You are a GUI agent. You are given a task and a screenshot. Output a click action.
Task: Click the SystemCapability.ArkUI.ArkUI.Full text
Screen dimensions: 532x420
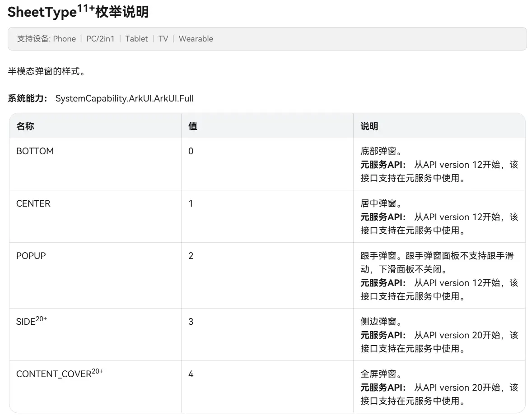pyautogui.click(x=124, y=98)
